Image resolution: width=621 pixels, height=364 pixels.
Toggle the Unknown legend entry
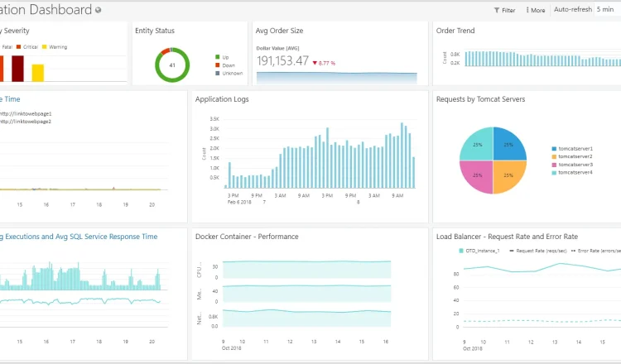coord(229,73)
